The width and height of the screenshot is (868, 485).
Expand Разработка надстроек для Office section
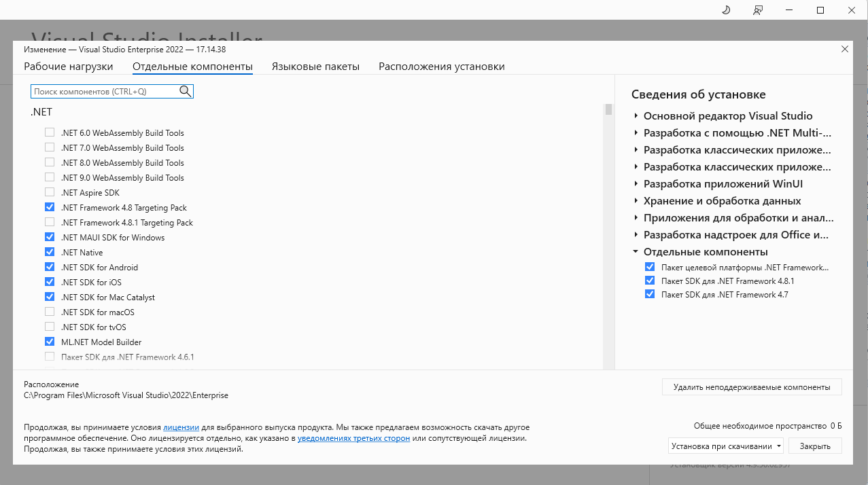(x=636, y=235)
